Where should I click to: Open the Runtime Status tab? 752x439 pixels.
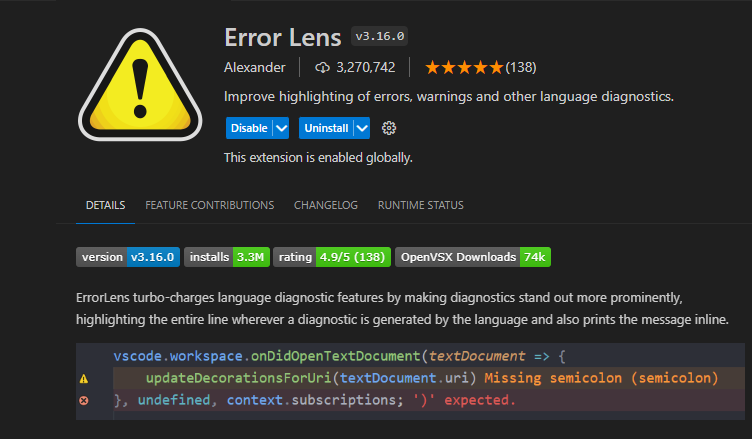click(x=421, y=205)
